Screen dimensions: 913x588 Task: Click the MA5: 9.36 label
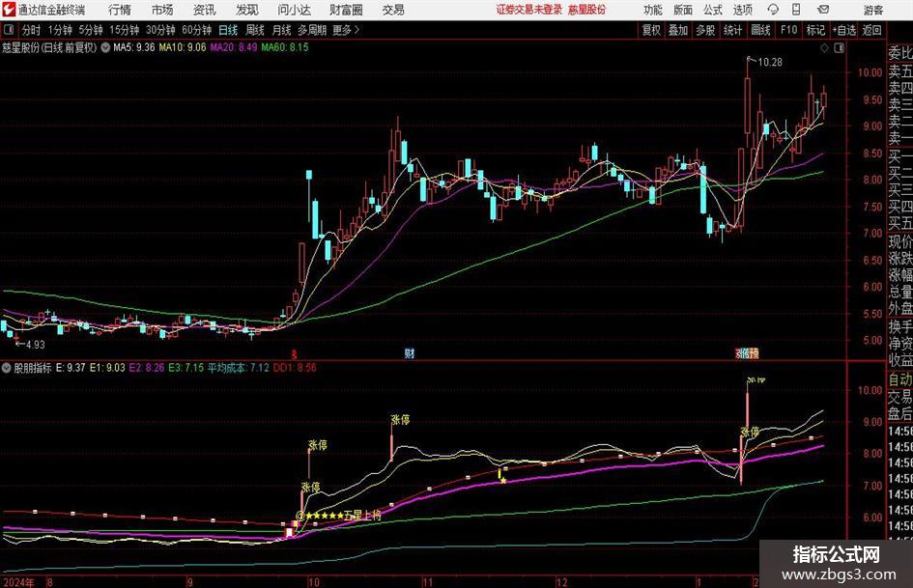point(134,47)
